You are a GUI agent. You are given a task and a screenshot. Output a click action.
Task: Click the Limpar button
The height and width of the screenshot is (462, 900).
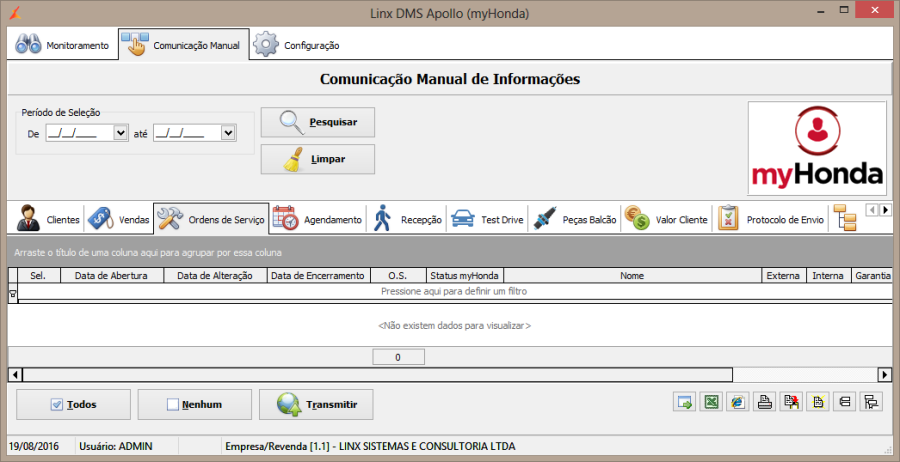pos(317,159)
